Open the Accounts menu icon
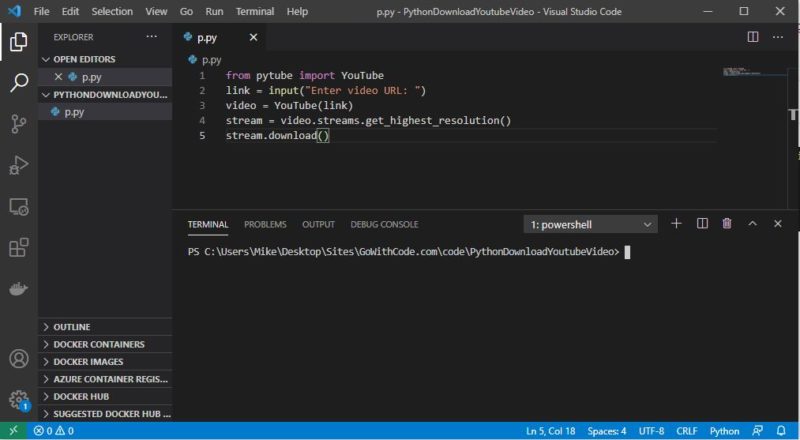The width and height of the screenshot is (800, 440). pos(18,359)
